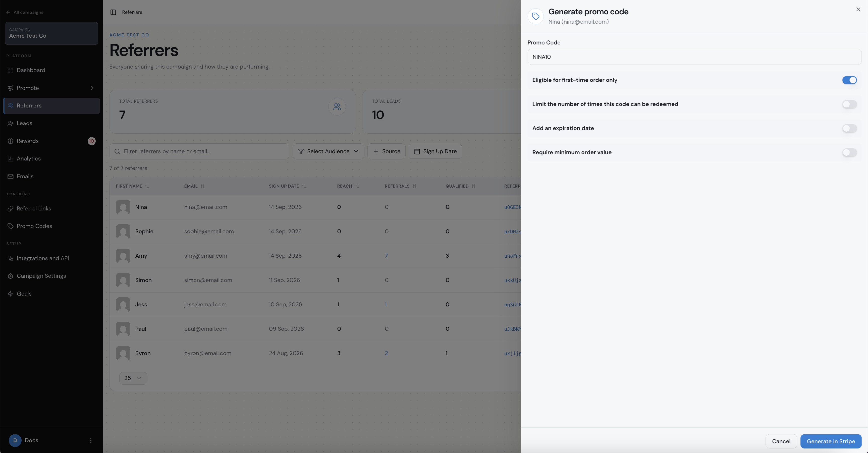Screen dimensions: 868x453
Task: Open the three-dot menu next to Docs
Action: click(x=91, y=440)
